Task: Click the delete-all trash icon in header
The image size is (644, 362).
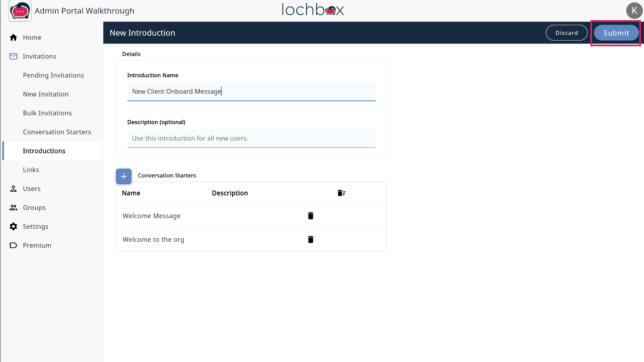Action: point(341,193)
